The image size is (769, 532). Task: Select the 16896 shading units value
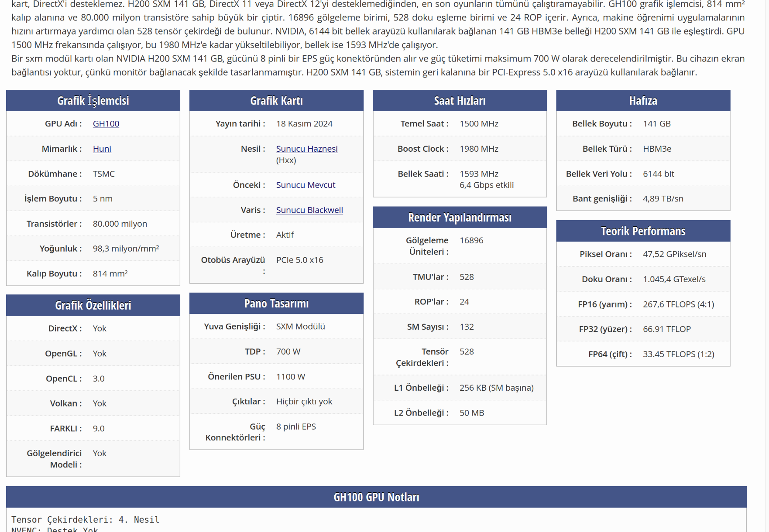(471, 241)
